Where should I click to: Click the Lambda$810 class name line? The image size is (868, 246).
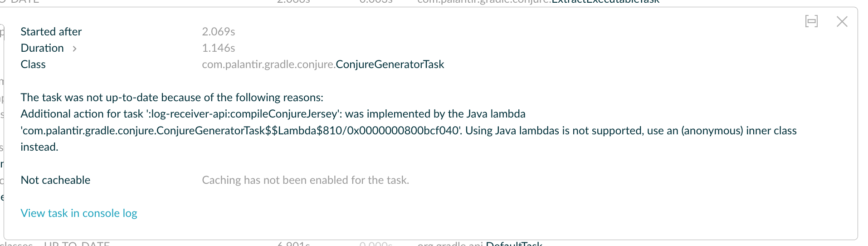[x=240, y=131]
